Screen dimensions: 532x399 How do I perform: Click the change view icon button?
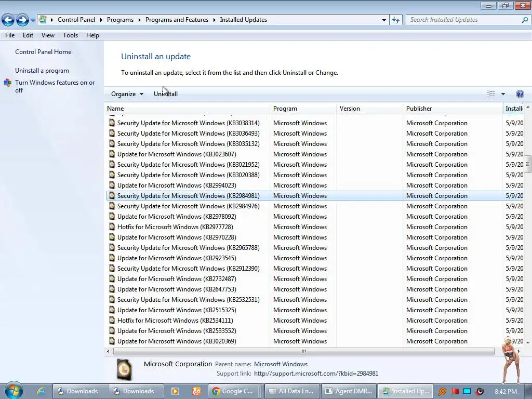point(490,94)
